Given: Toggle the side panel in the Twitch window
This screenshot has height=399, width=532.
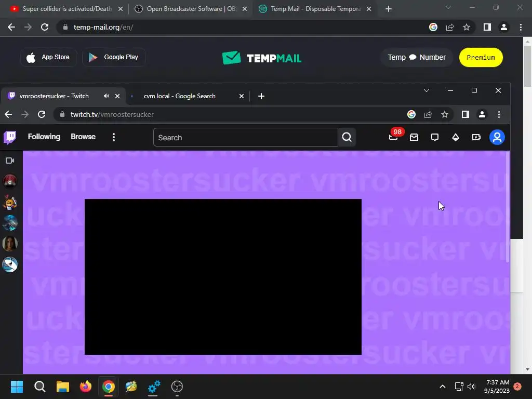Looking at the screenshot, I should pos(465,115).
